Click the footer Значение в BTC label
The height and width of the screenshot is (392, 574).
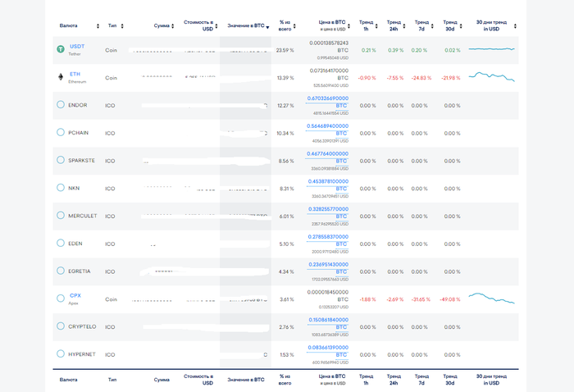coord(246,380)
